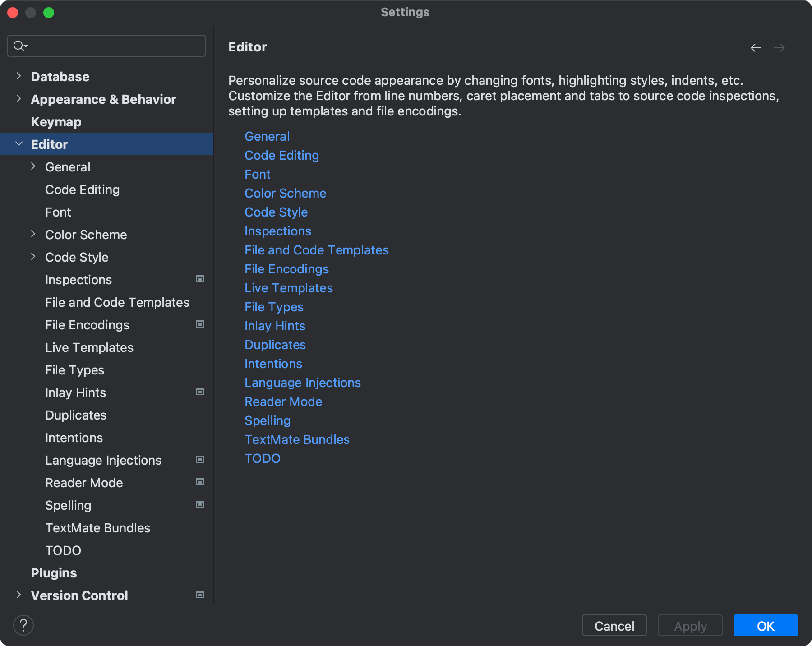Click the project-scope icon next to File Encodings
Viewport: 812px width, 646px height.
click(x=199, y=324)
